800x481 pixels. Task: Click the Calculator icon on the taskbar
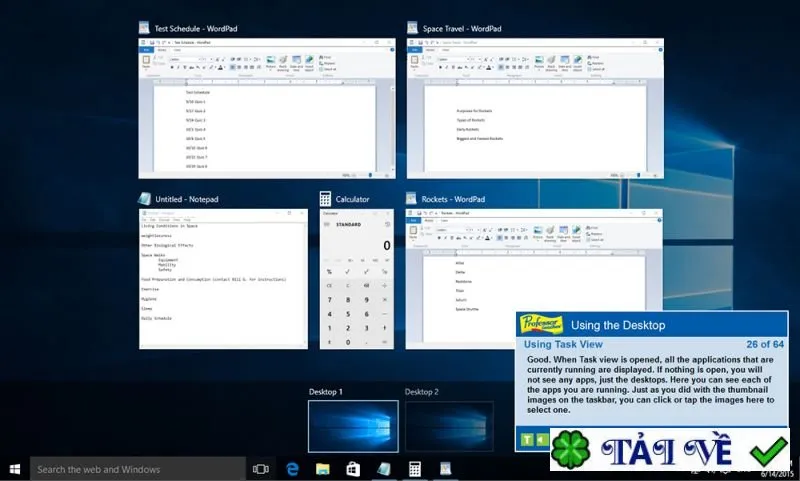(414, 469)
